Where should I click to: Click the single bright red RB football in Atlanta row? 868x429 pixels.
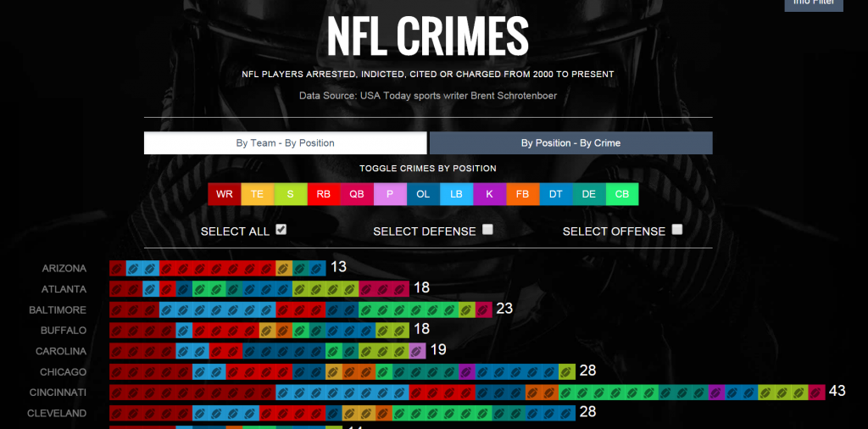coord(168,289)
